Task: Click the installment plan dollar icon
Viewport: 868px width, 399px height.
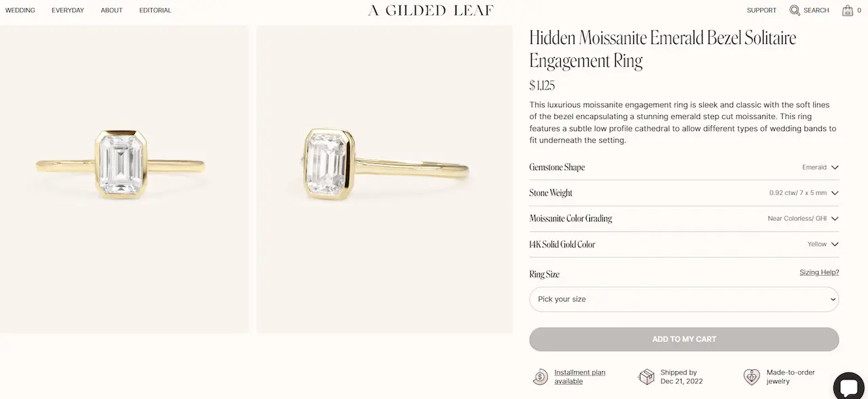Action: click(540, 377)
